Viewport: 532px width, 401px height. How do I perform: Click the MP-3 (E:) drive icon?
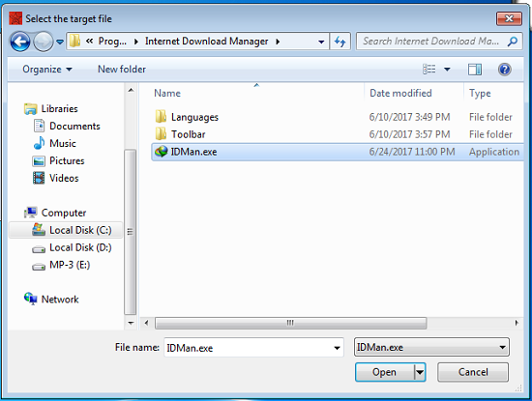39,267
